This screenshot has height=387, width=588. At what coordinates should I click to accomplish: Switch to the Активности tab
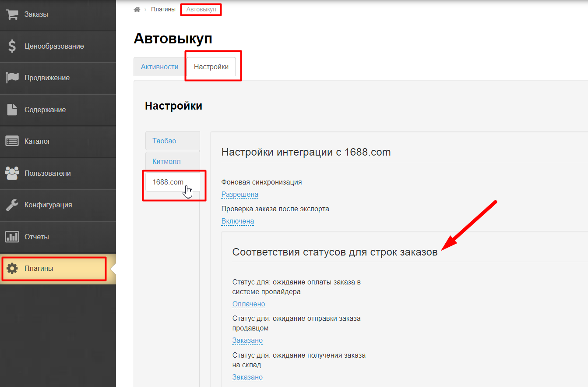tap(159, 67)
